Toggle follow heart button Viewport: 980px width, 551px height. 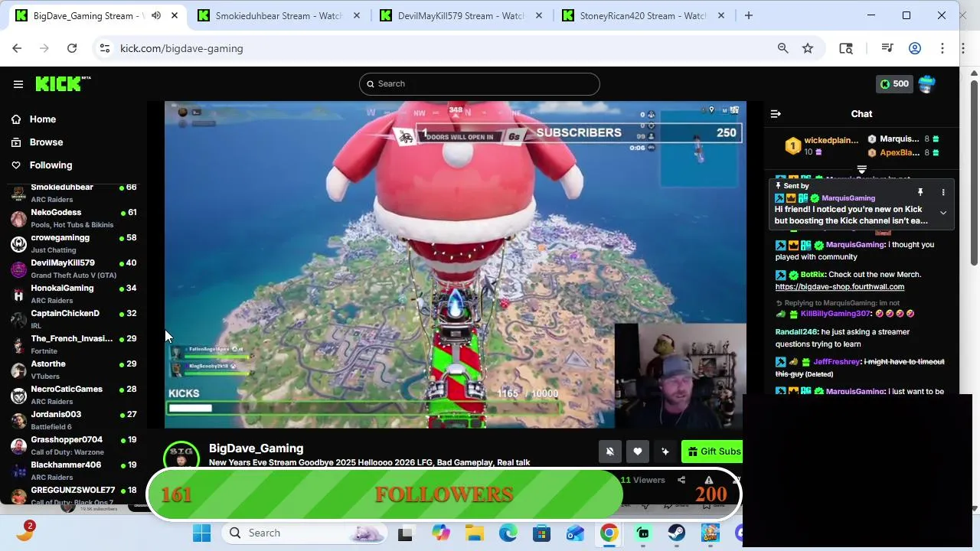tap(637, 452)
